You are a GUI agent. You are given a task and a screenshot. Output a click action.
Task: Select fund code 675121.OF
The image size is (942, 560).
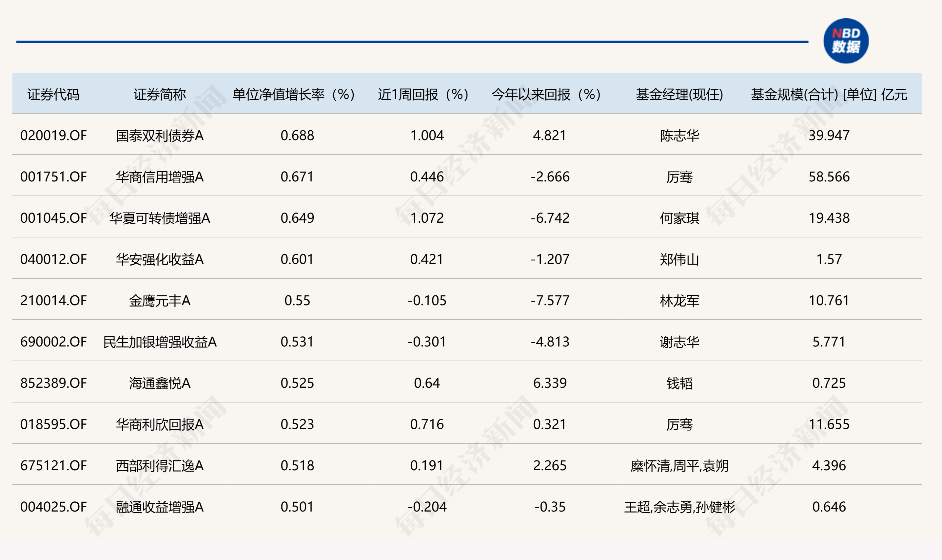pyautogui.click(x=53, y=465)
